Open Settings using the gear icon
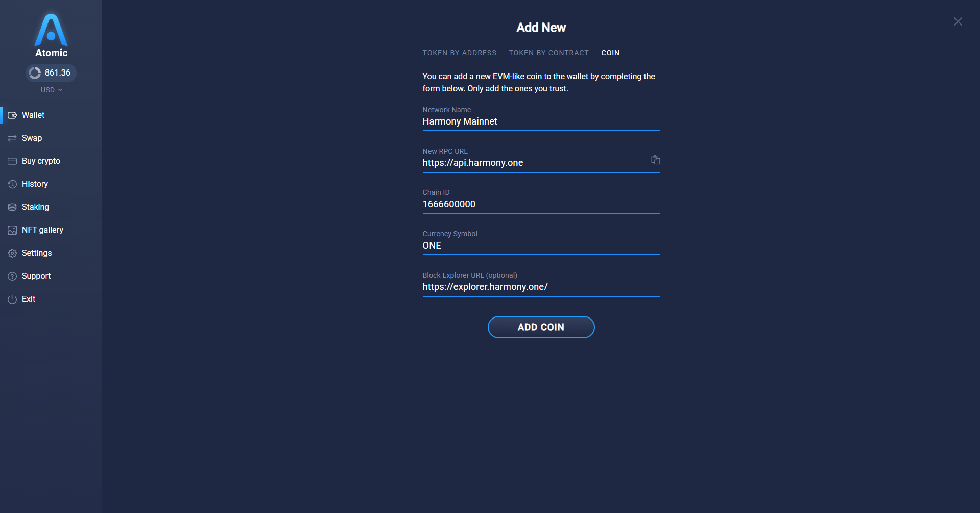The width and height of the screenshot is (980, 513). pos(12,253)
